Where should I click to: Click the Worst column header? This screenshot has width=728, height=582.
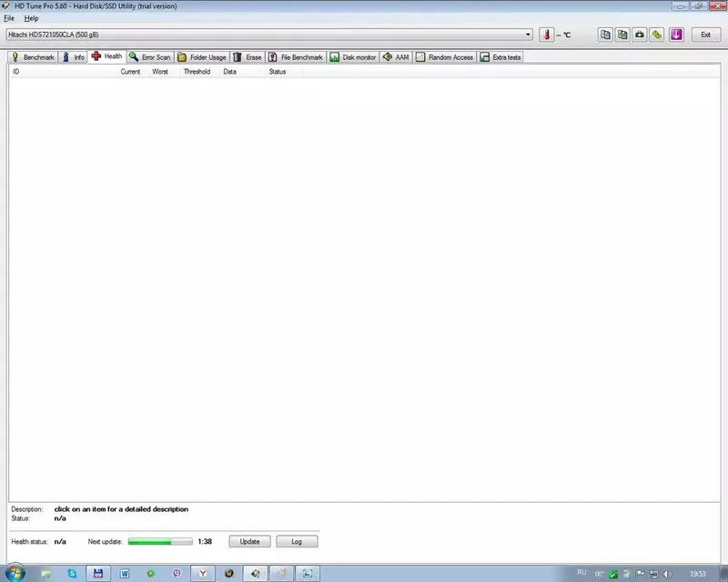pyautogui.click(x=160, y=72)
